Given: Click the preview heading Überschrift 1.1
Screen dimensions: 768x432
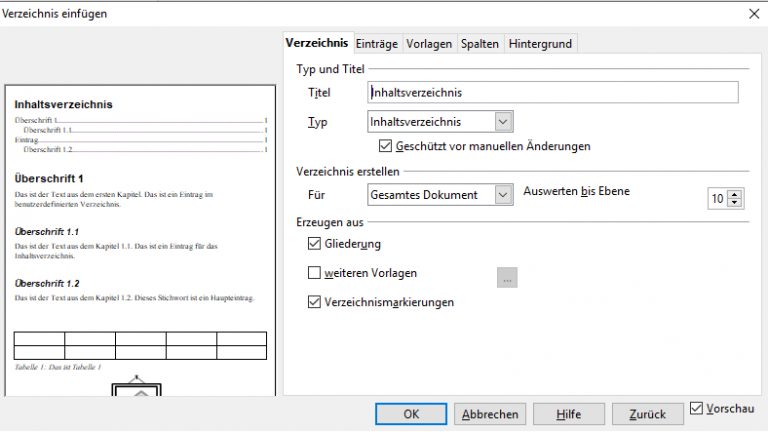Looking at the screenshot, I should point(47,231).
